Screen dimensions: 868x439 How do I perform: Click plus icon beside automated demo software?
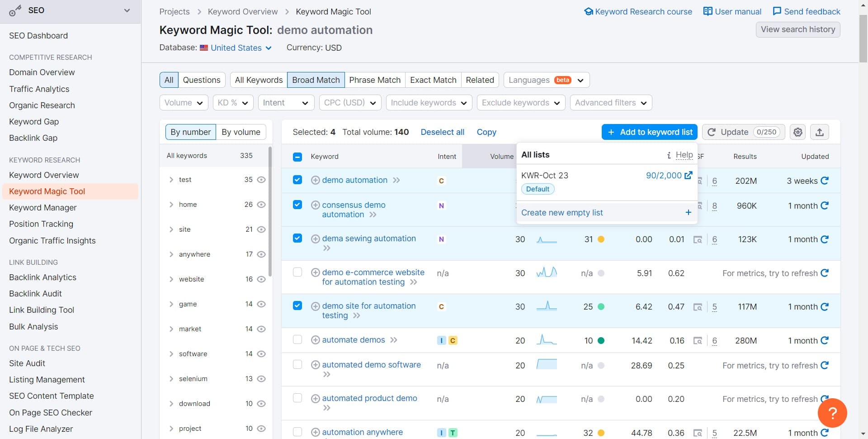click(x=316, y=365)
